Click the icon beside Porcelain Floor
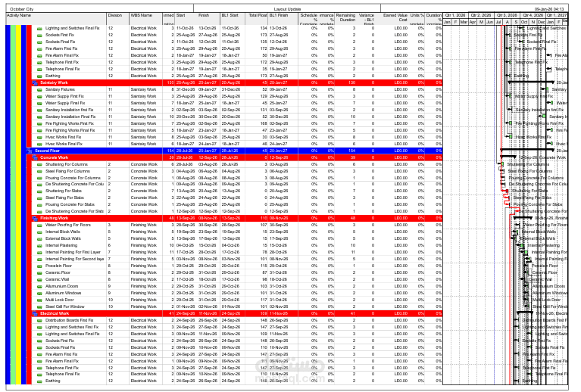581x392 pixels. [x=39, y=266]
